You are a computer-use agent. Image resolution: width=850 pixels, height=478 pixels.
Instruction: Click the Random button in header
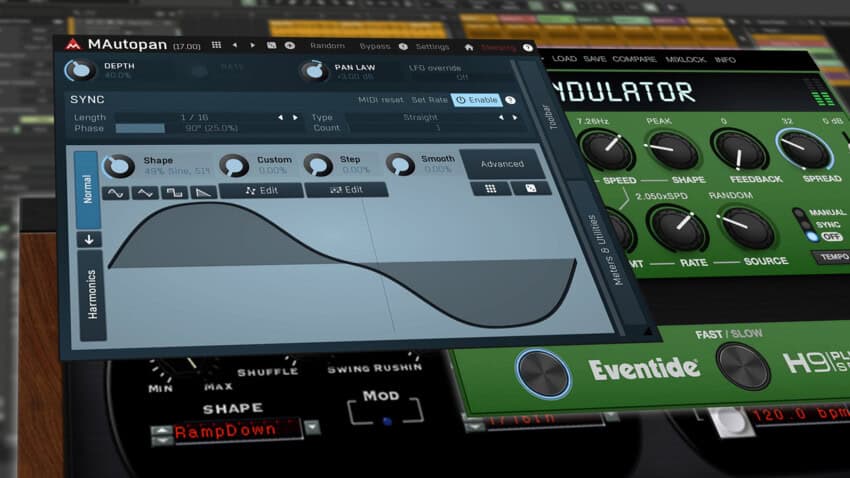327,46
